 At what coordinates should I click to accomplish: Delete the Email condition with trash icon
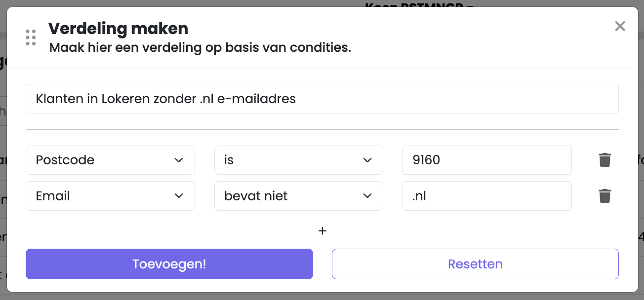(605, 196)
